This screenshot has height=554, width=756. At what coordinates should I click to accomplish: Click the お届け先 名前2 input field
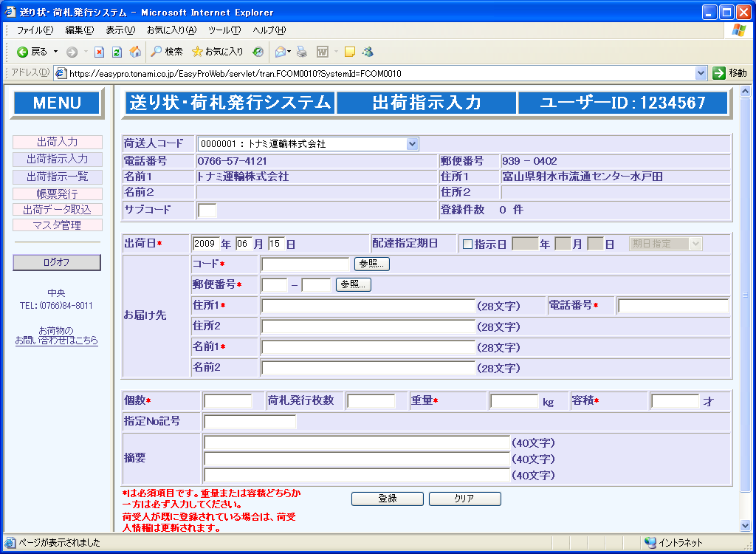click(x=368, y=368)
